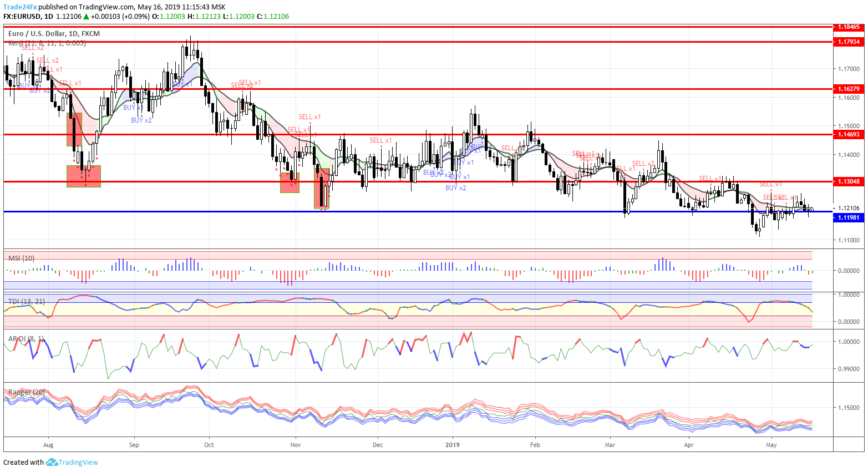Screen dimensions: 868x472
Task: Click the close value C:1.12106
Action: 272,17
